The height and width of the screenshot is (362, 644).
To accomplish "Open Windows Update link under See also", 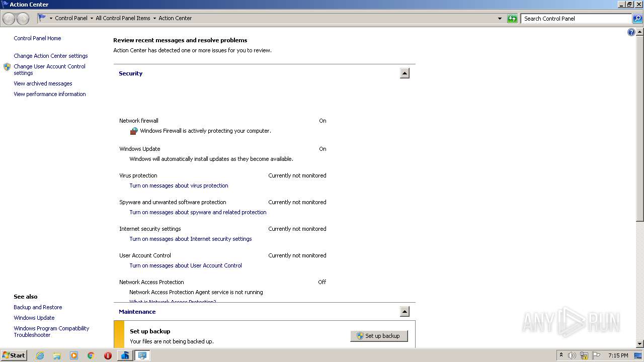I will tap(34, 318).
